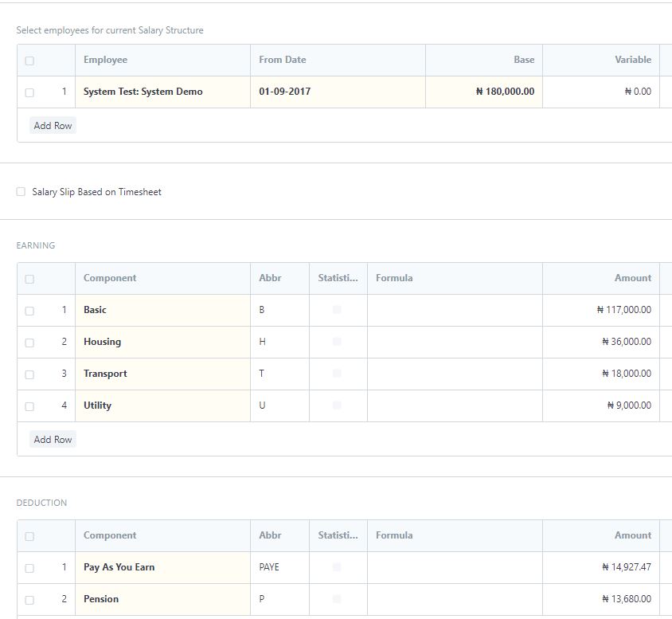Check the row checkbox for Utility
672x619 pixels.
[29, 406]
